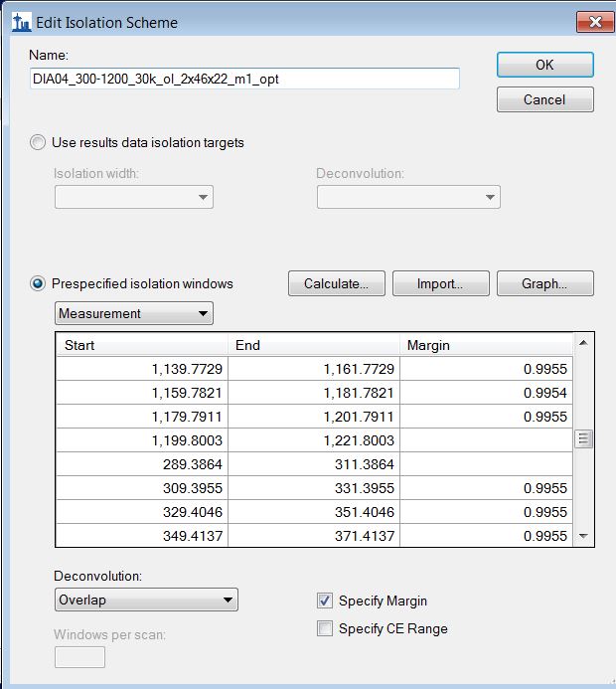Click the Skyline icon in the title bar
The image size is (616, 689).
[21, 22]
